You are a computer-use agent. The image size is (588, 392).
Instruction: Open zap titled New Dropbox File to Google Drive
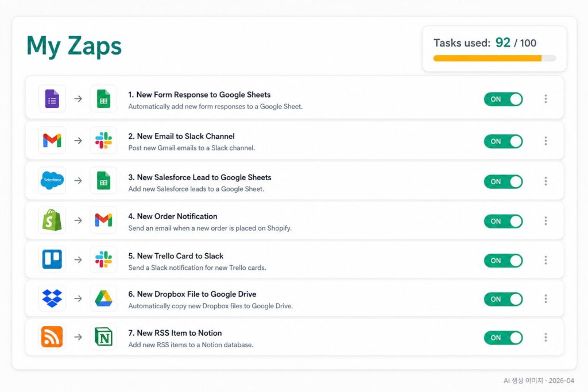pos(192,294)
